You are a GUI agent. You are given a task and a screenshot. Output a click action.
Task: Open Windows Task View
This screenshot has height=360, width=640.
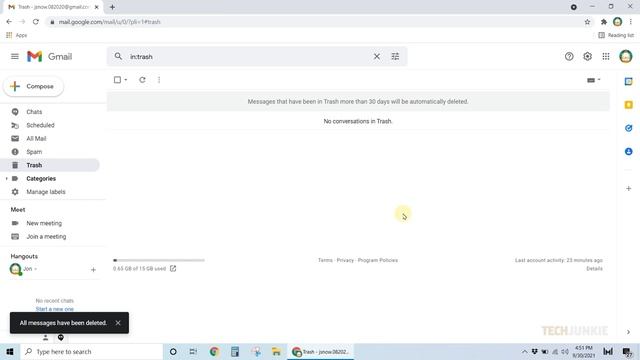pyautogui.click(x=193, y=351)
